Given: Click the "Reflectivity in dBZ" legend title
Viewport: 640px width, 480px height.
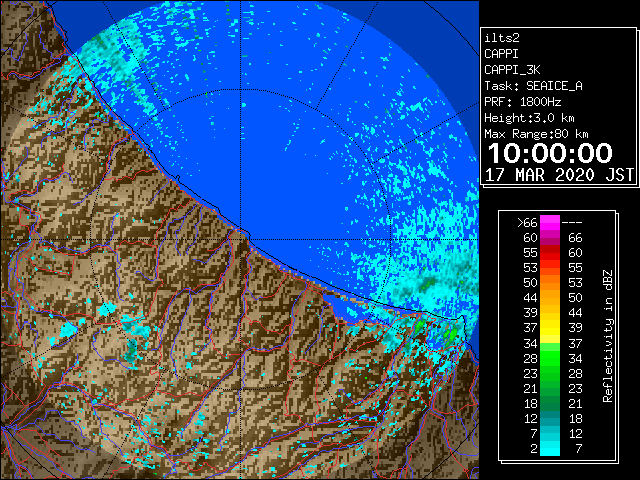Looking at the screenshot, I should (608, 336).
